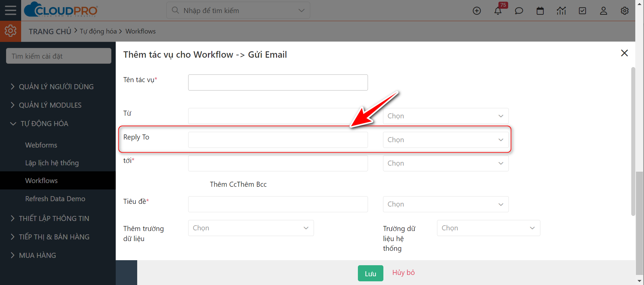The width and height of the screenshot is (644, 285).
Task: Go to TRANG CHỦ breadcrumb
Action: pos(50,31)
